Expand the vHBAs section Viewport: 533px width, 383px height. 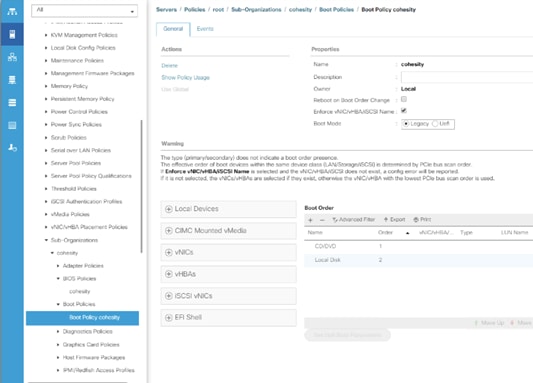(x=228, y=274)
